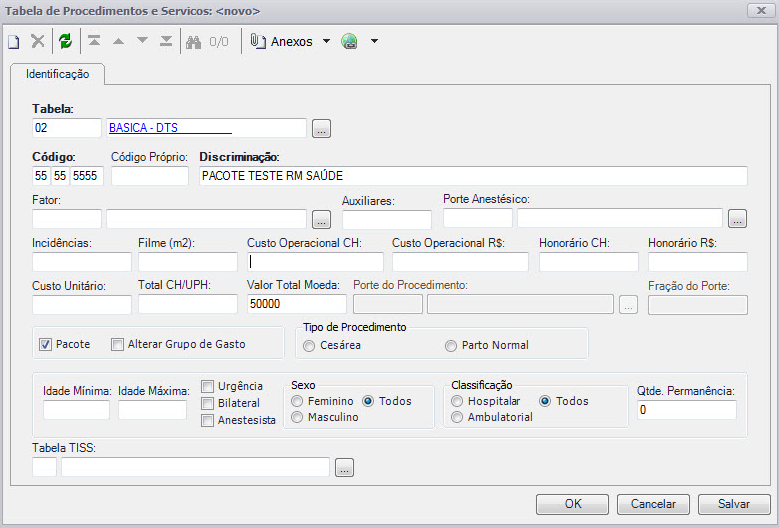Expand the Anexos dropdown arrow

click(326, 41)
